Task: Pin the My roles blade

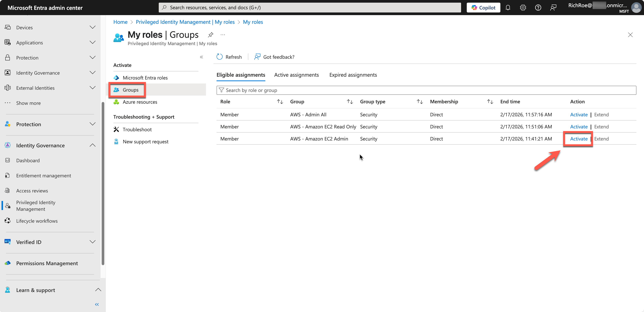Action: tap(211, 35)
